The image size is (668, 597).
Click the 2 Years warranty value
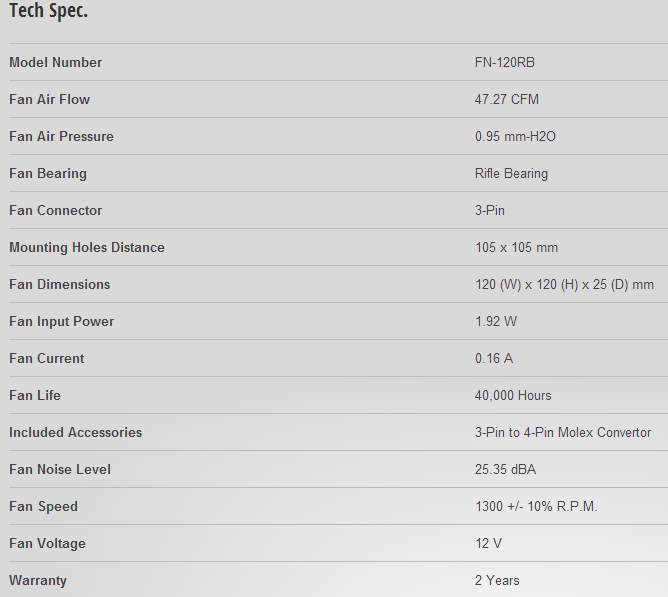tap(497, 580)
